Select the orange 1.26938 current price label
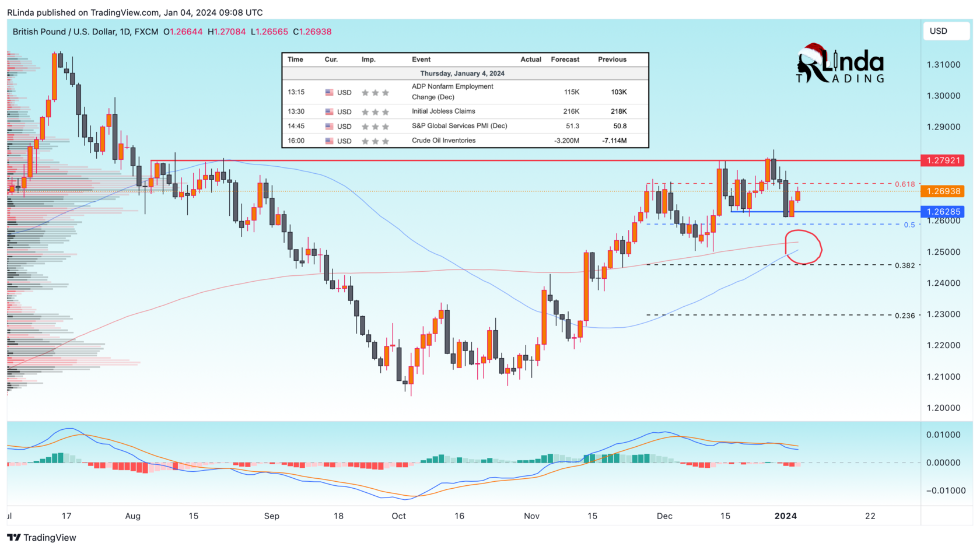 point(943,191)
